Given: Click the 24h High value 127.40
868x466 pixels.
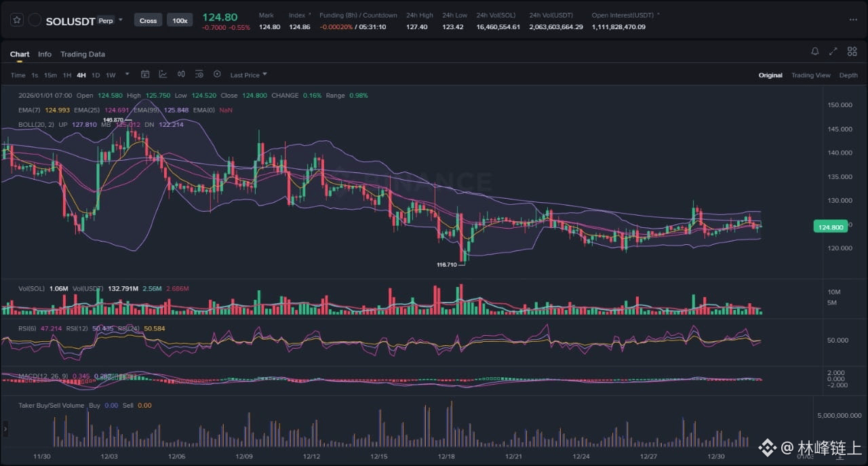Looking at the screenshot, I should click(x=416, y=27).
